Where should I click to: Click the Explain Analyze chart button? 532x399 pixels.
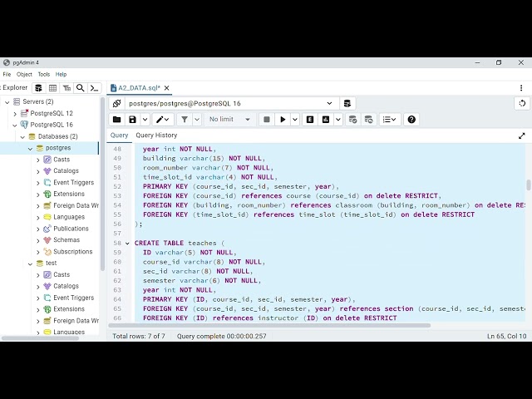click(326, 120)
